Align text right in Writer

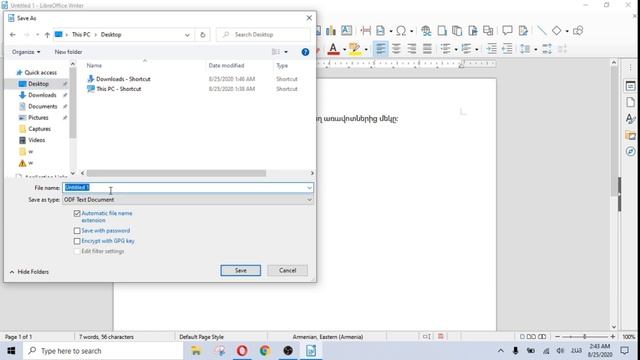[412, 49]
